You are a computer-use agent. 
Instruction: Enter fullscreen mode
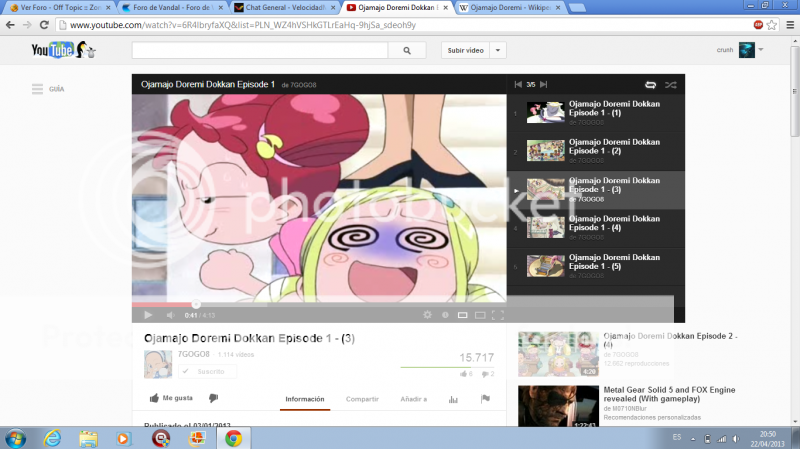coord(498,315)
